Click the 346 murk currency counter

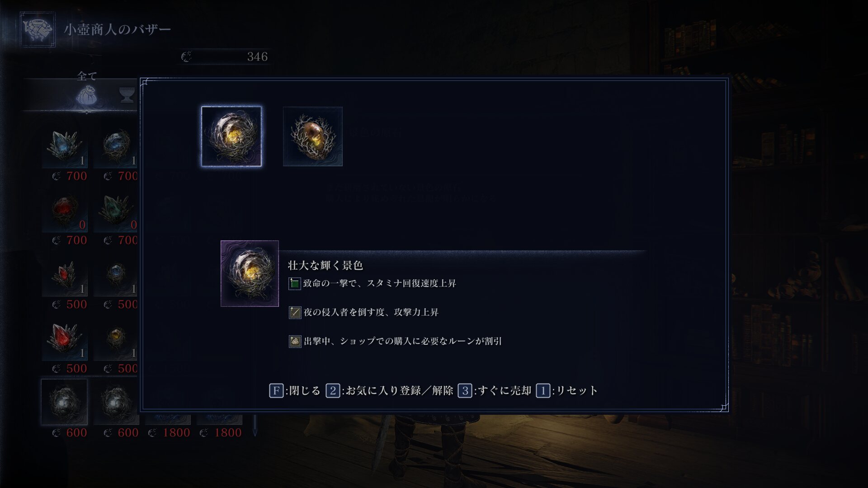(225, 56)
